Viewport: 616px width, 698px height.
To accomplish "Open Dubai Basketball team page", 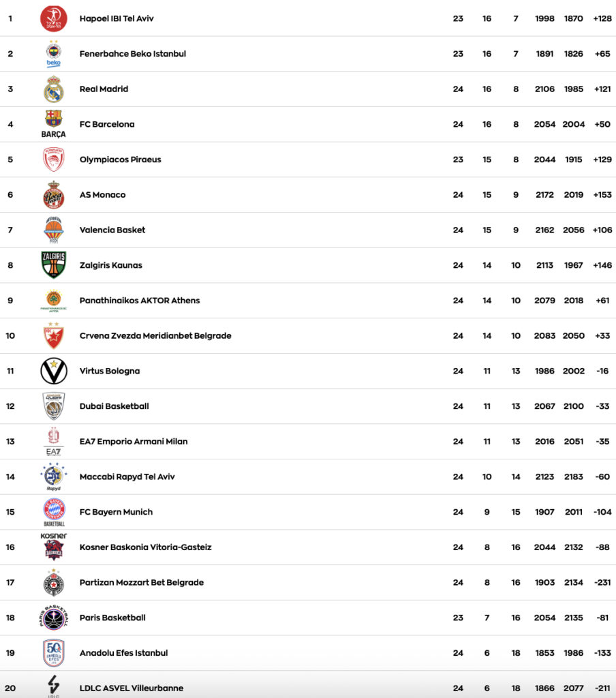I will tap(114, 406).
